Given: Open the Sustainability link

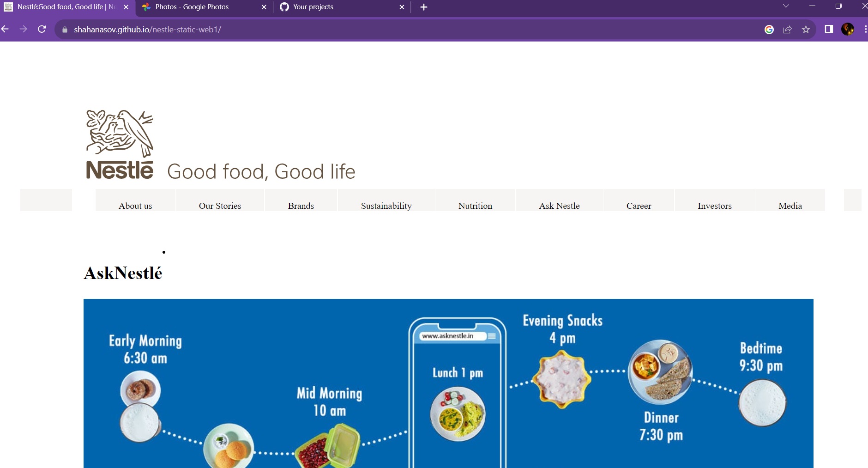Looking at the screenshot, I should click(x=386, y=206).
